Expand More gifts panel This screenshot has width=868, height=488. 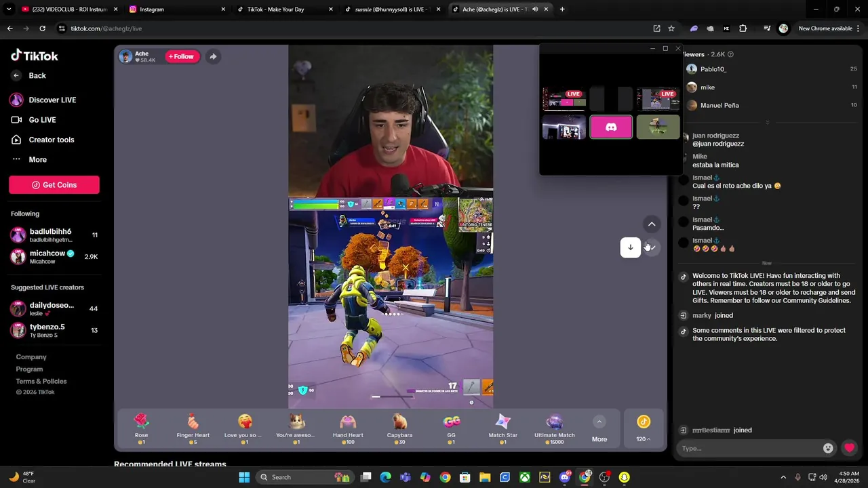point(599,430)
